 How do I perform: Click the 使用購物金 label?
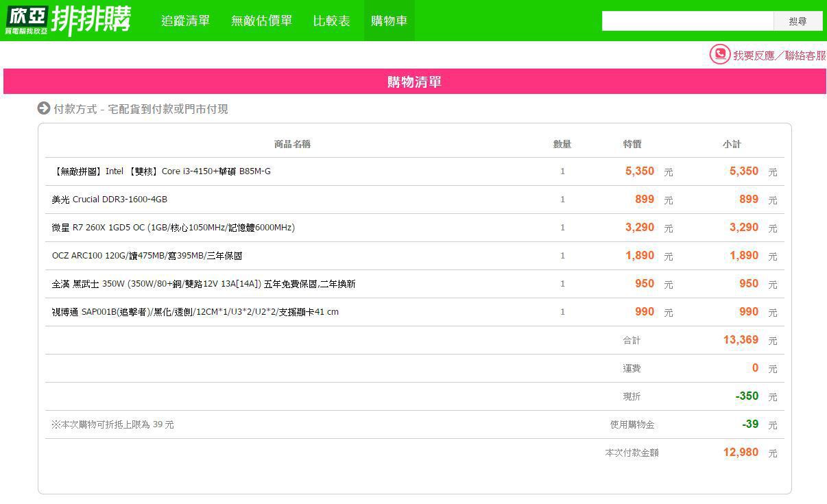632,424
